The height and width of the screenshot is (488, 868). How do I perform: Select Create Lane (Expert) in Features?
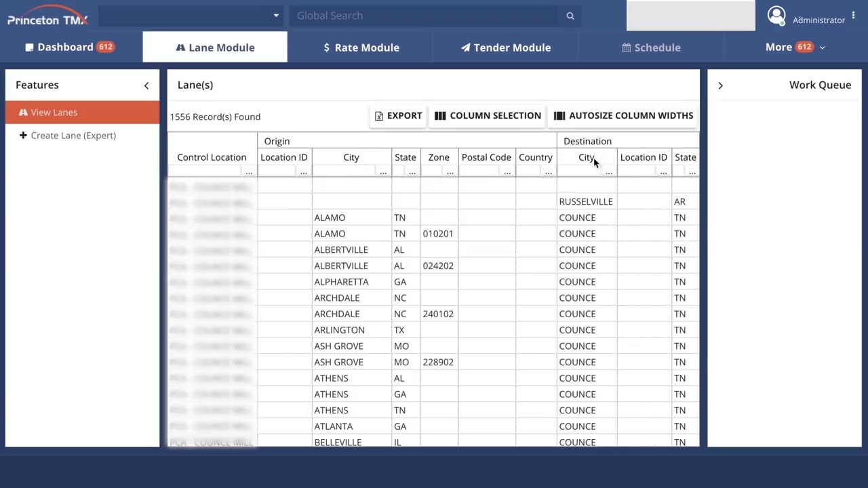click(x=67, y=136)
